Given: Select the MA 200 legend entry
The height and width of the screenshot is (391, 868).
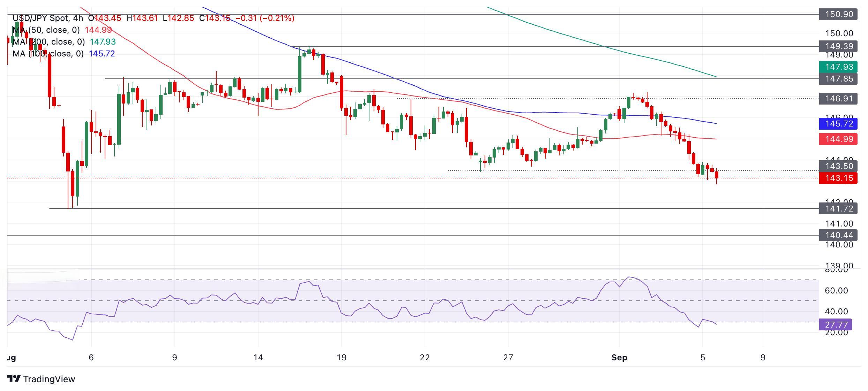Looking at the screenshot, I should [x=49, y=42].
